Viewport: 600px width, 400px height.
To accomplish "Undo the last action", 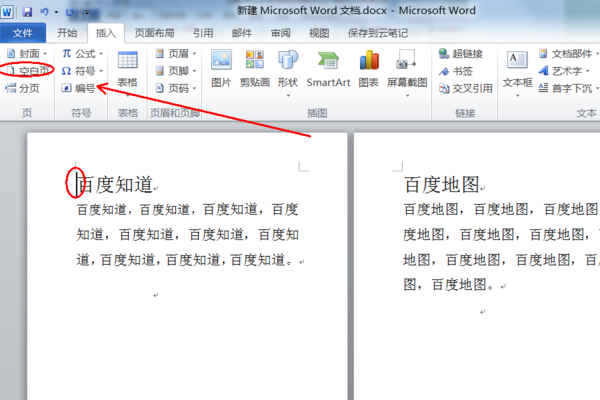I will click(45, 12).
